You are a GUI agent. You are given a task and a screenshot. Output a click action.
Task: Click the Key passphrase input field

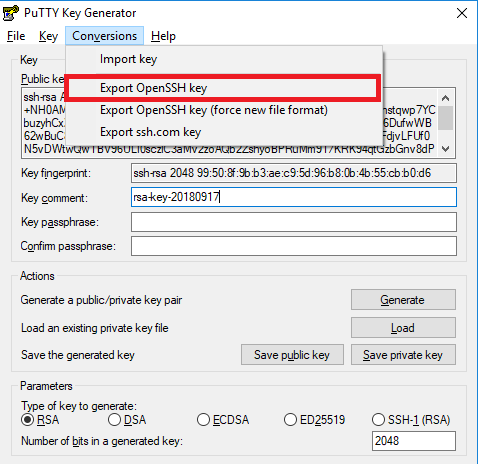pos(294,222)
